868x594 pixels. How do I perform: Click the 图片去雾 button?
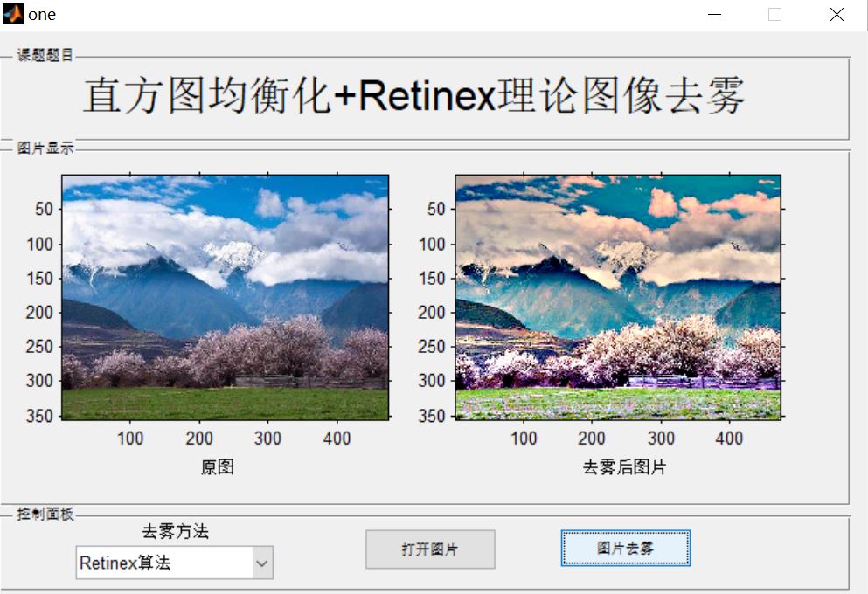[626, 548]
